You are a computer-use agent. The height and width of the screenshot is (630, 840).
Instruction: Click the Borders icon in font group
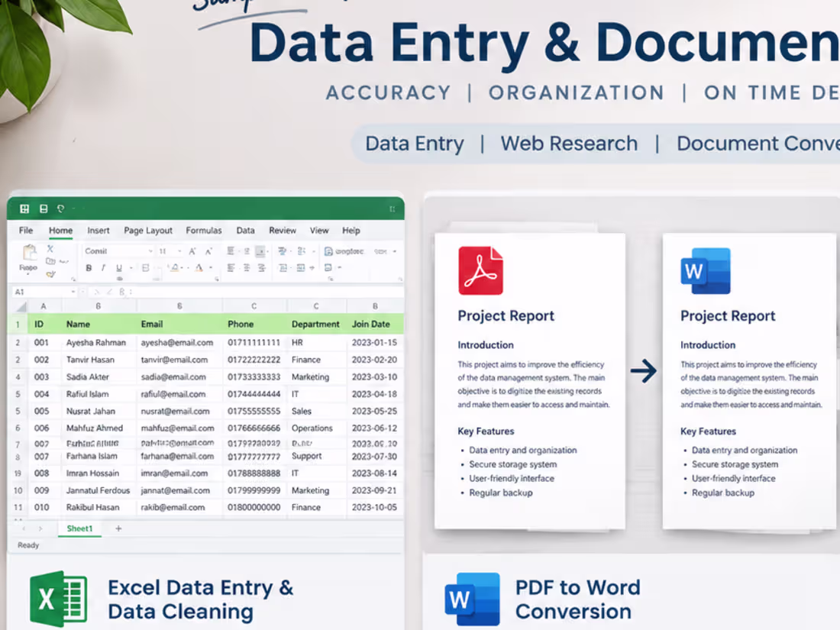click(145, 267)
